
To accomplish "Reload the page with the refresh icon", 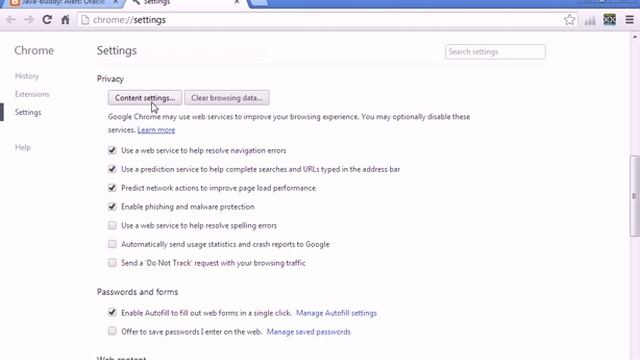I will (x=47, y=20).
